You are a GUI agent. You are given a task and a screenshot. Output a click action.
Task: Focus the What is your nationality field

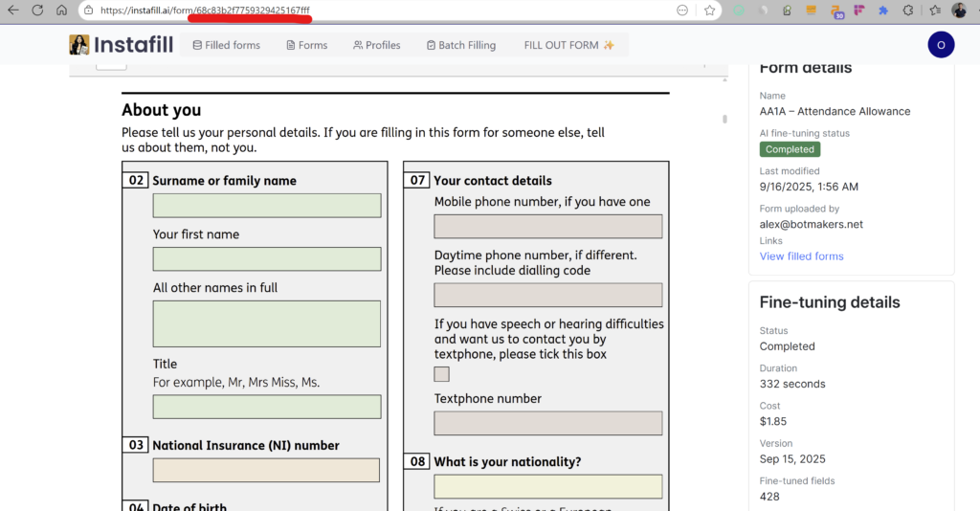click(x=547, y=486)
